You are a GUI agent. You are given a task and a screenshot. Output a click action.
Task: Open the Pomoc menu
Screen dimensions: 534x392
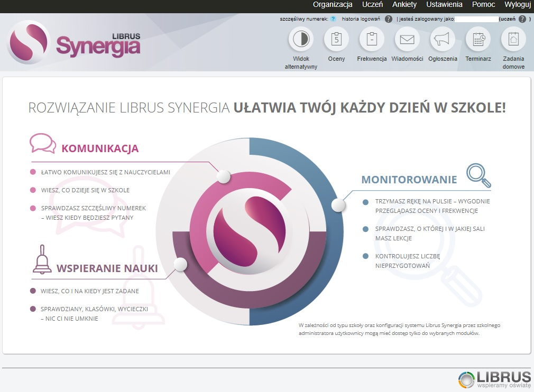(483, 4)
